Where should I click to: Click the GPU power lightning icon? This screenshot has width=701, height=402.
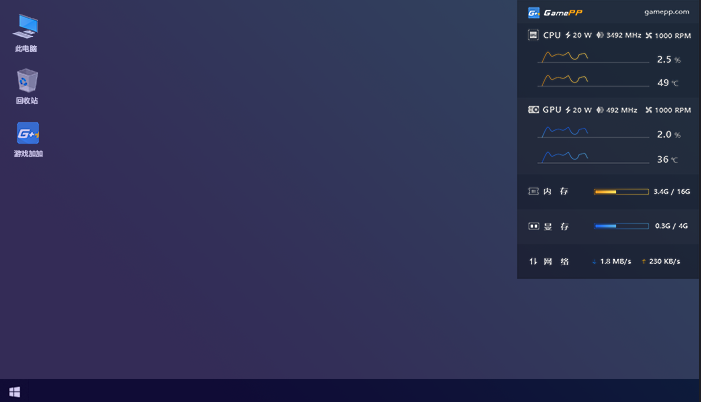pos(568,110)
